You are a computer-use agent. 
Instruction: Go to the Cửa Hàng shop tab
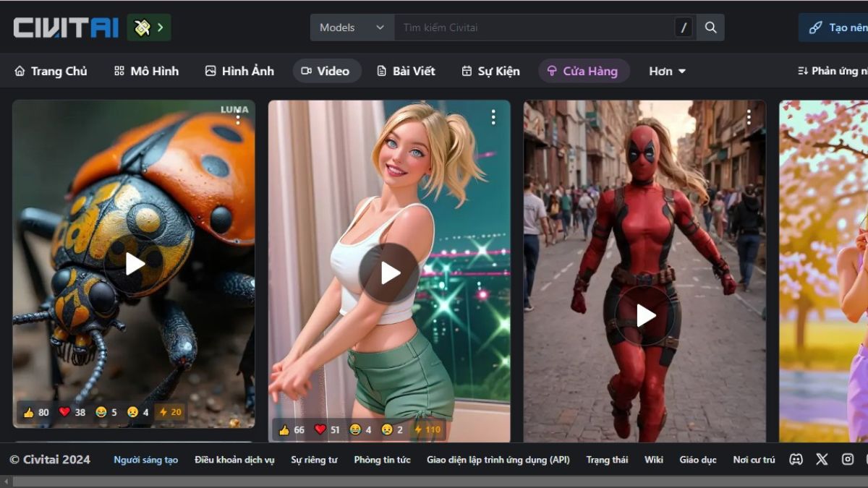[x=583, y=71]
